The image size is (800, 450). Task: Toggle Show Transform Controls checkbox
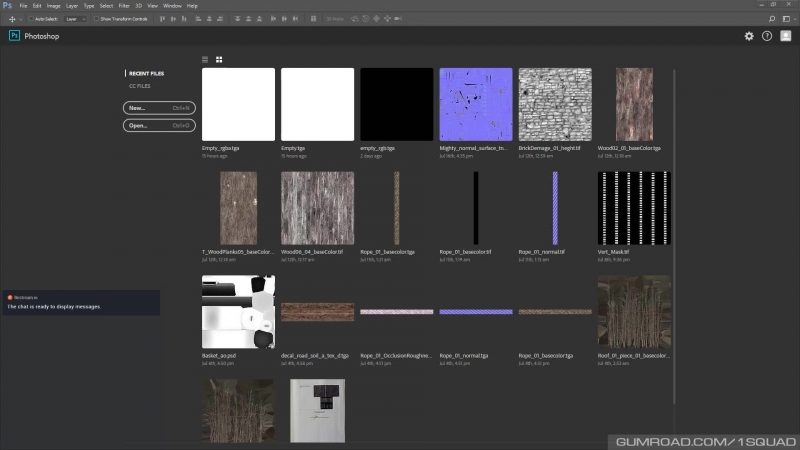coord(96,19)
